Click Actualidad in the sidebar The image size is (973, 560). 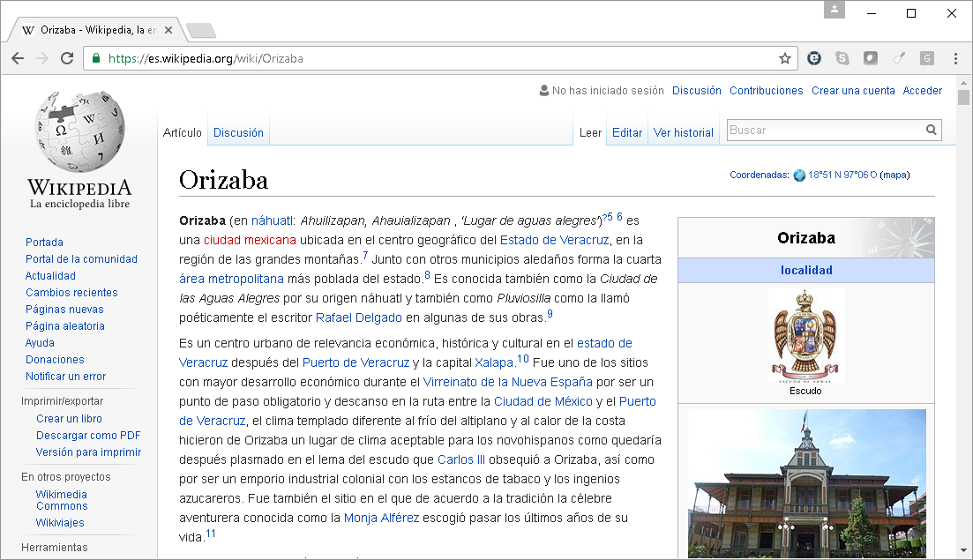[50, 276]
